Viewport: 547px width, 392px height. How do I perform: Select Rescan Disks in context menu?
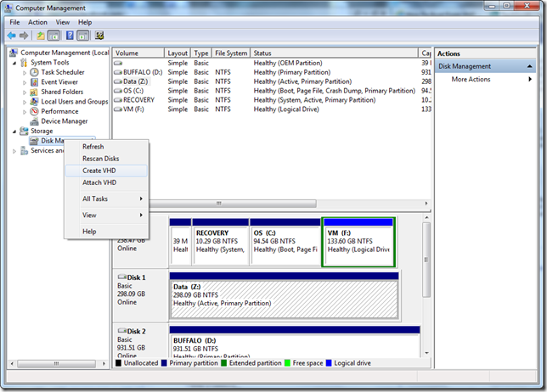[x=106, y=159]
